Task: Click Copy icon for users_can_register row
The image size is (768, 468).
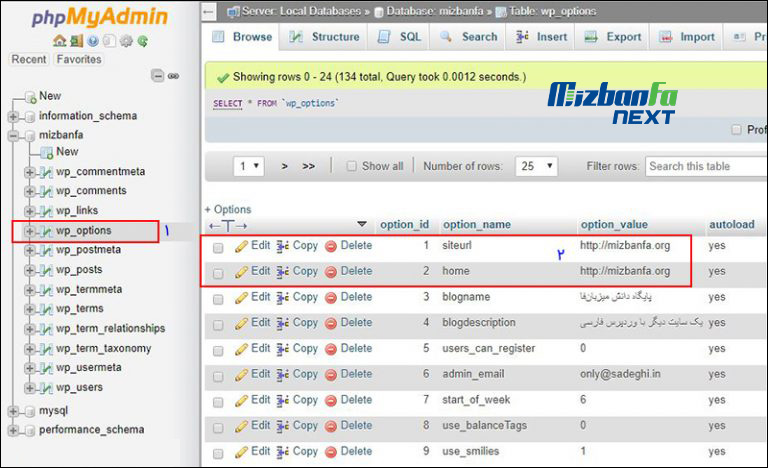Action: [282, 349]
